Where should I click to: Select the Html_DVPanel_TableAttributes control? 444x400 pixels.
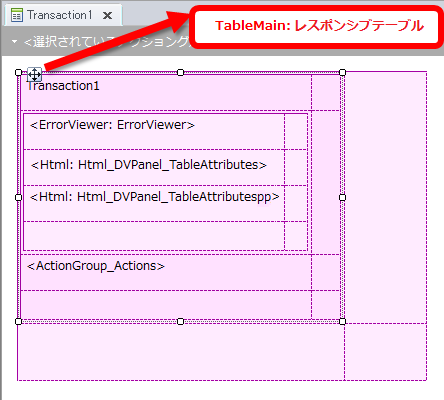pyautogui.click(x=149, y=165)
